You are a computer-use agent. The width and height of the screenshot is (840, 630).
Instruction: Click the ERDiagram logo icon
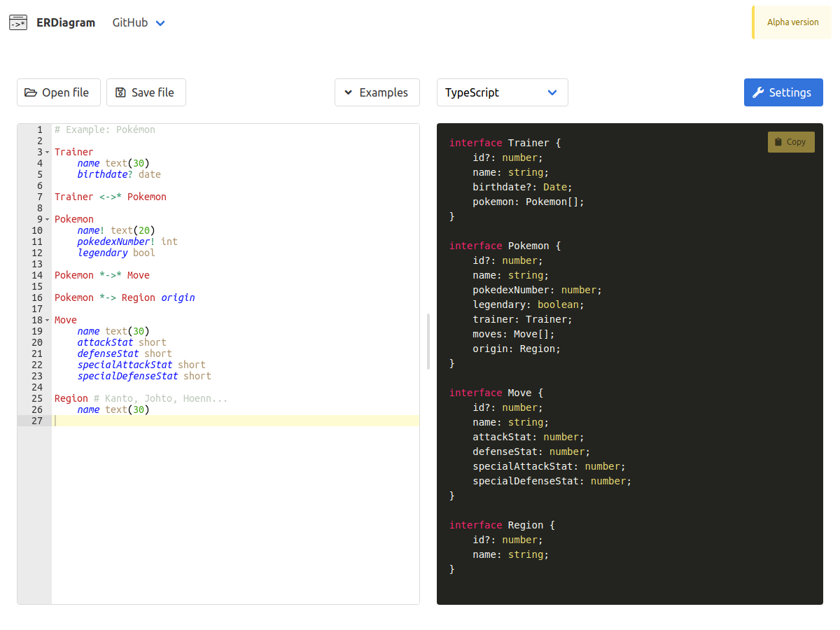(x=18, y=22)
